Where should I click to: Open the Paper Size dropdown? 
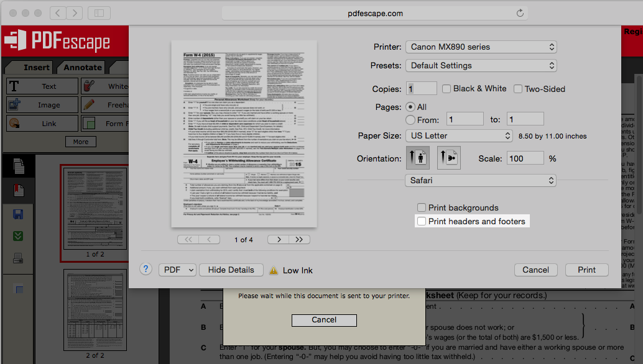pyautogui.click(x=459, y=135)
